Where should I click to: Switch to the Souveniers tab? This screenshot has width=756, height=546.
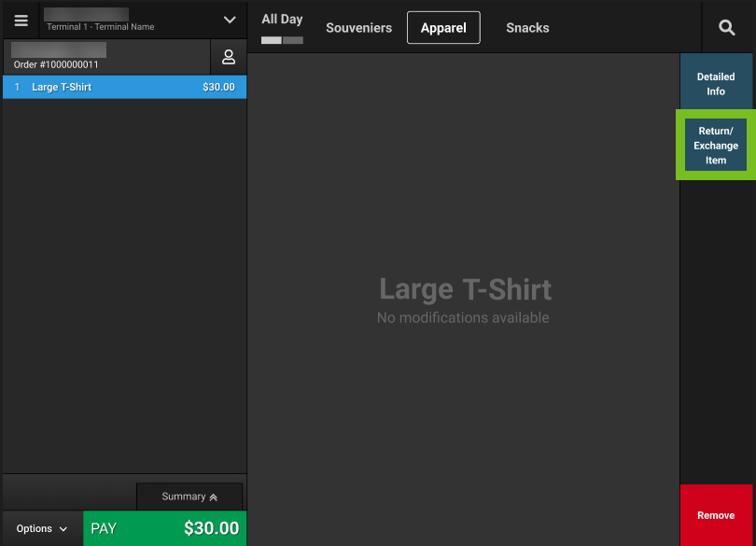(x=358, y=27)
